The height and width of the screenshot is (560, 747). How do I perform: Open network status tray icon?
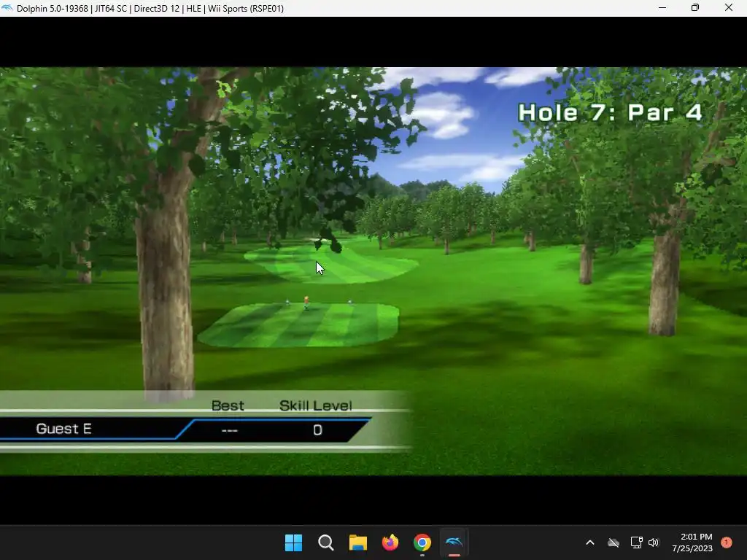[x=636, y=542]
